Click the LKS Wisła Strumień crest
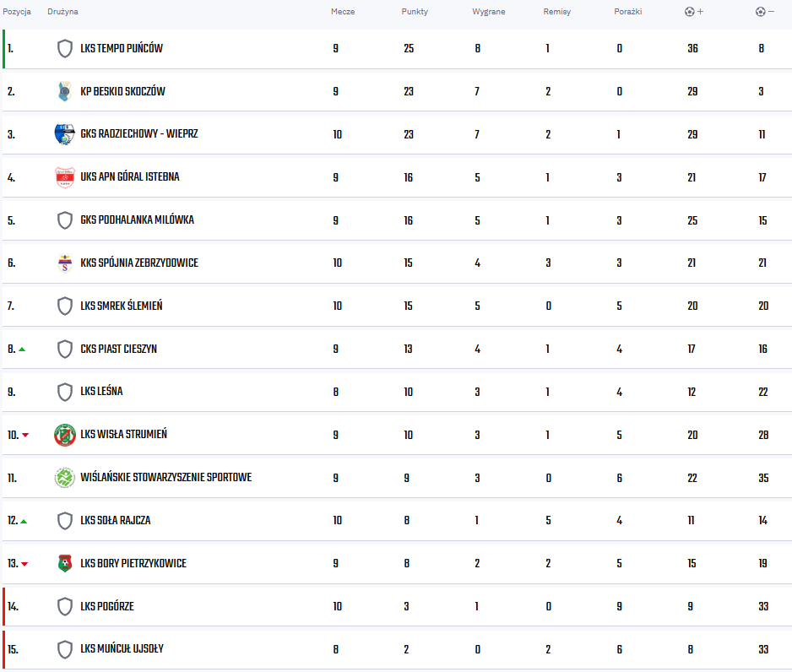The height and width of the screenshot is (672, 792). point(65,435)
